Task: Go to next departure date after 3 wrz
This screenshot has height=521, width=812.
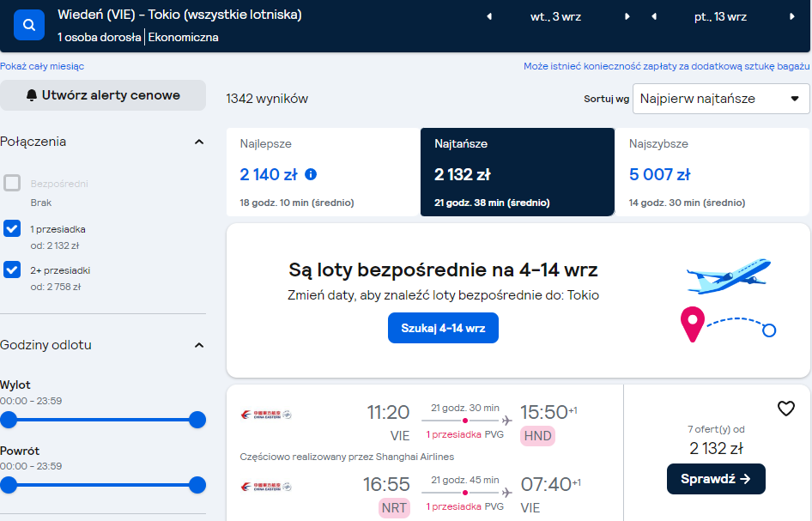Action: coord(627,16)
